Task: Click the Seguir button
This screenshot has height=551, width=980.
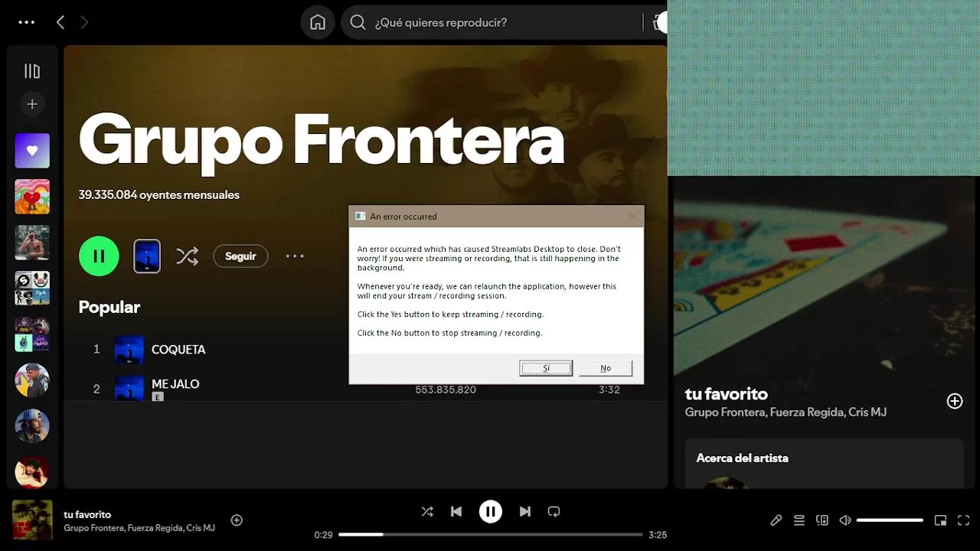Action: pyautogui.click(x=240, y=256)
